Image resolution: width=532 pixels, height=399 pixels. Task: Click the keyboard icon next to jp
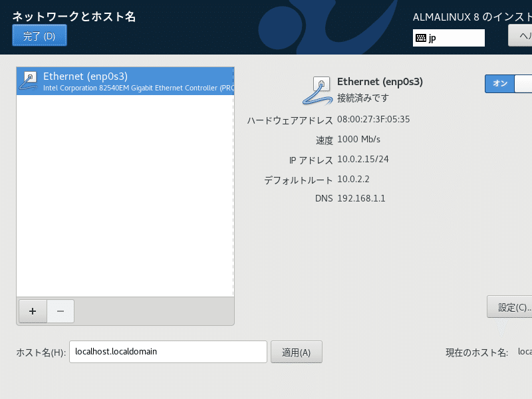tap(421, 38)
